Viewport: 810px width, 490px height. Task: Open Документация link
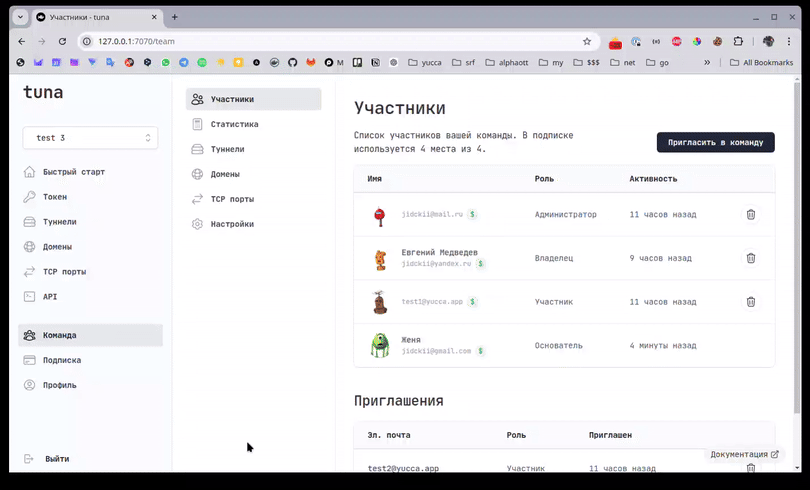[744, 454]
